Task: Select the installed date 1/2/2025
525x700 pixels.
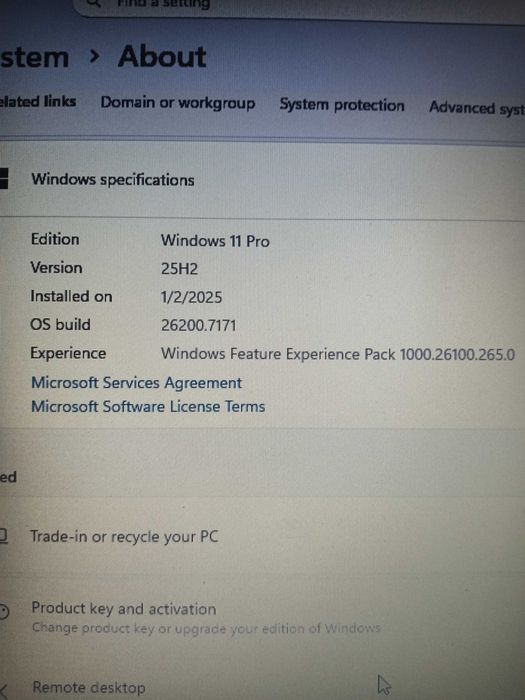Action: [192, 297]
